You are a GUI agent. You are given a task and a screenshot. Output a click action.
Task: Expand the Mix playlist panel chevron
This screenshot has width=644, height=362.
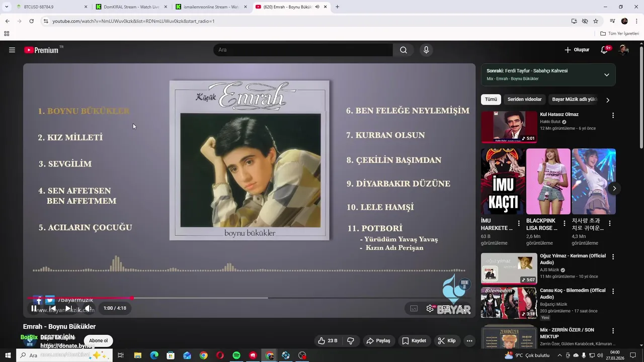606,74
